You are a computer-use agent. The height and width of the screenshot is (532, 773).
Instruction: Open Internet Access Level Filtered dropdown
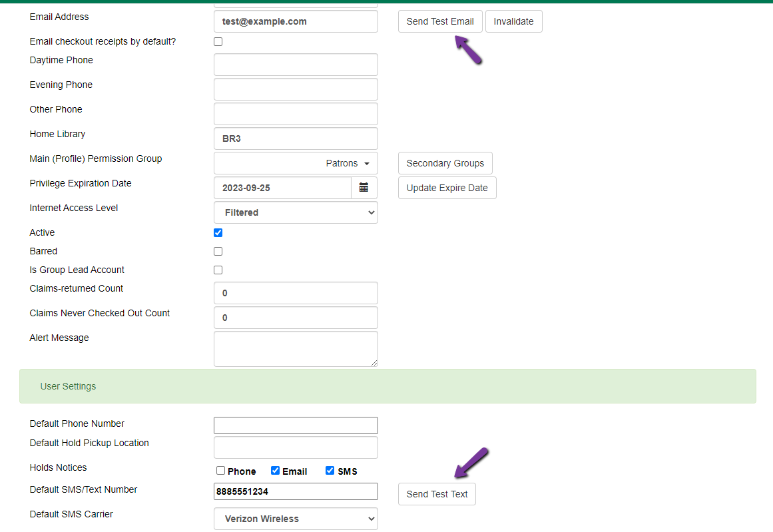pos(296,212)
